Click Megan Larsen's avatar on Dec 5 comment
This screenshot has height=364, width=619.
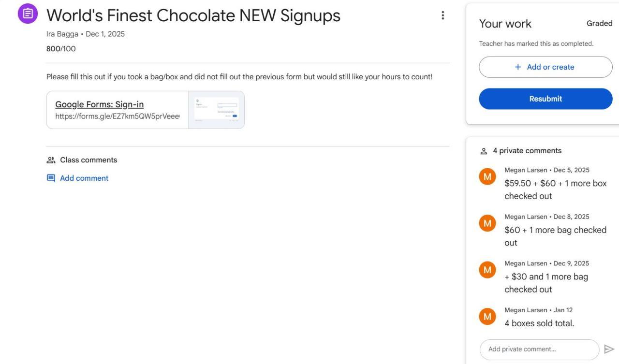(x=487, y=177)
